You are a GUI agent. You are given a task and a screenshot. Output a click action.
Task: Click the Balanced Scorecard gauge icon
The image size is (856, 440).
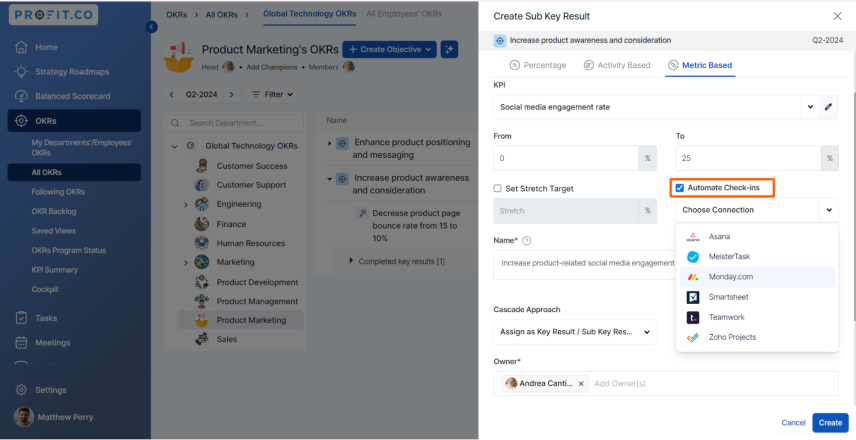click(x=21, y=96)
